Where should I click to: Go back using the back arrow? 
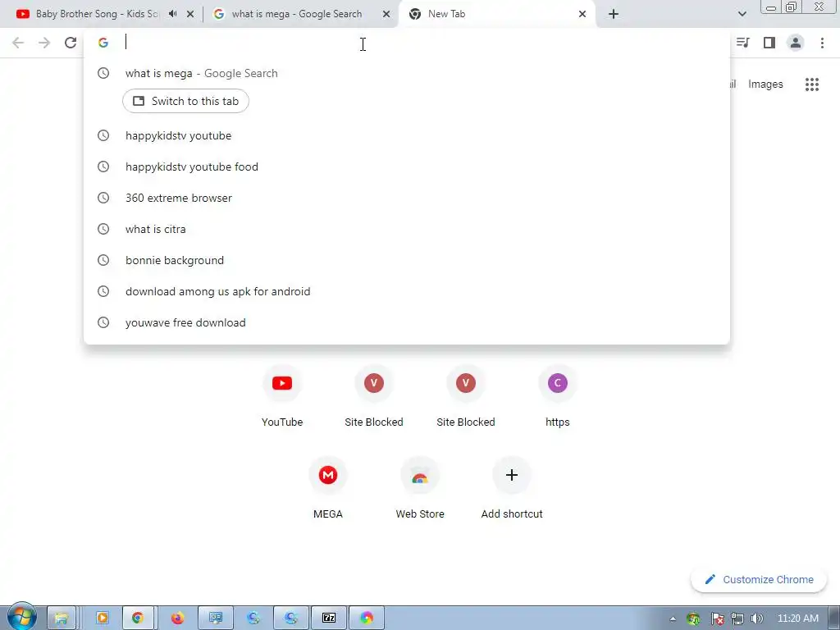click(x=18, y=43)
